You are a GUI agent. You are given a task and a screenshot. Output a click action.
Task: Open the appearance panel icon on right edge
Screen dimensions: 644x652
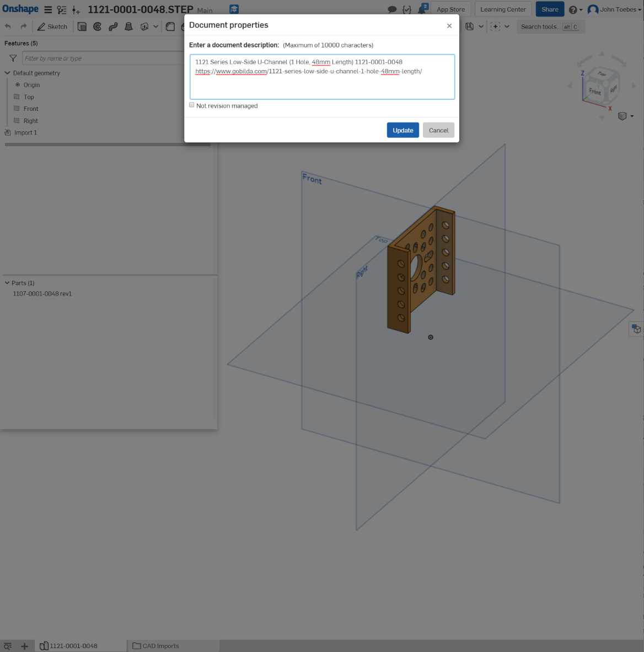pyautogui.click(x=636, y=329)
